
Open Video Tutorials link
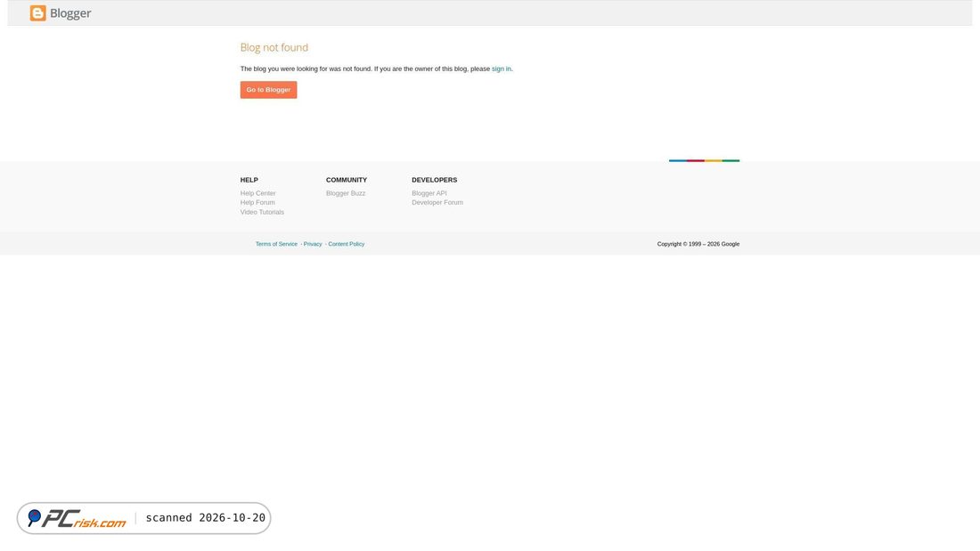click(263, 213)
